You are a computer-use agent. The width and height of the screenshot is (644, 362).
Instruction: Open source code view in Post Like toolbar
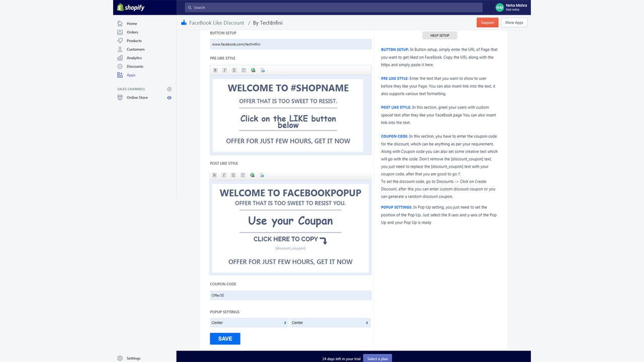(x=263, y=175)
